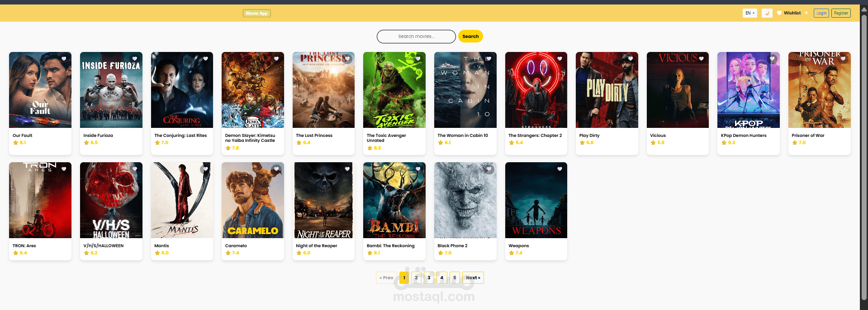Focus the Search movies input field

(x=416, y=37)
